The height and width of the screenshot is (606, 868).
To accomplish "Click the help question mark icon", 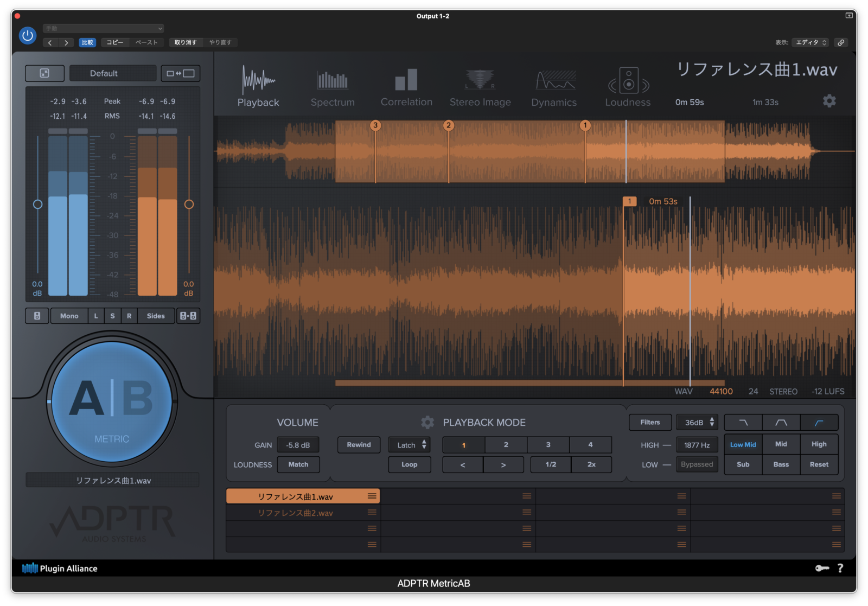I will pos(840,568).
